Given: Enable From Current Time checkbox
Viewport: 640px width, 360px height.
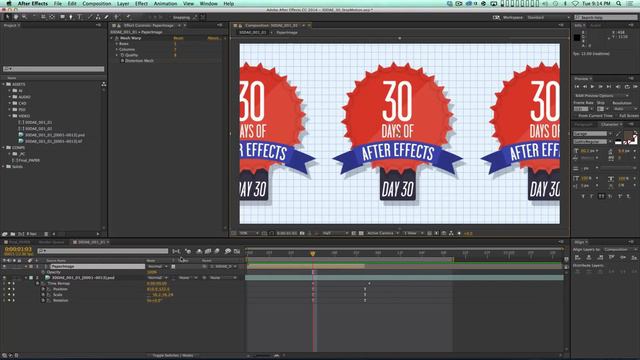Looking at the screenshot, I should pos(576,116).
